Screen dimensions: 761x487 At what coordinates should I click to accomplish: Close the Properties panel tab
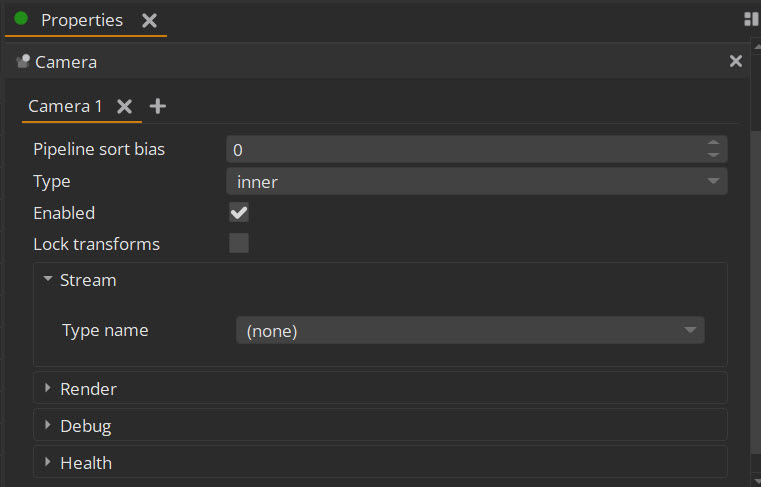pos(149,20)
